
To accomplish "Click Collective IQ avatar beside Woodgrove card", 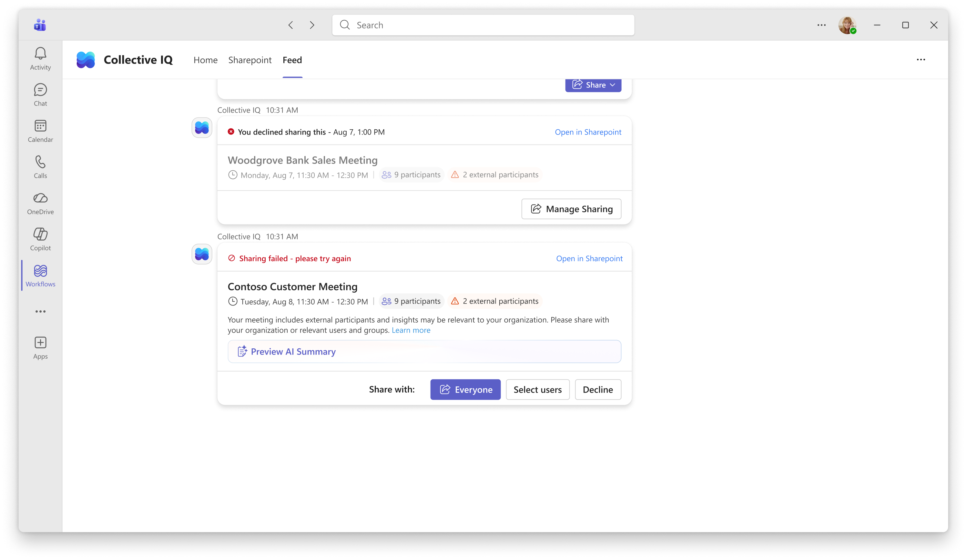I will coord(202,127).
